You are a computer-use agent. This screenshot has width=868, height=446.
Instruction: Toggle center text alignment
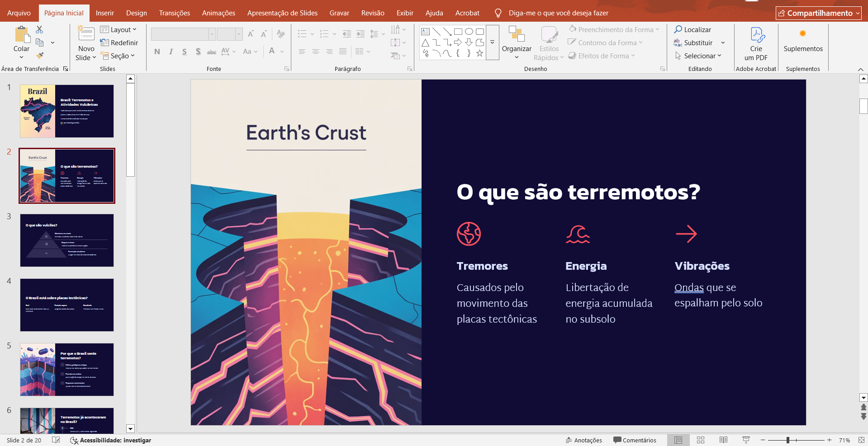(x=316, y=52)
